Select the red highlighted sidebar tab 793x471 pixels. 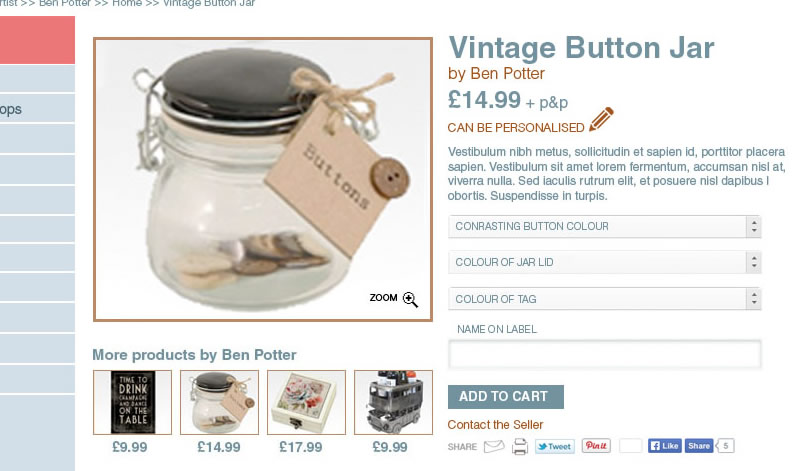point(37,40)
